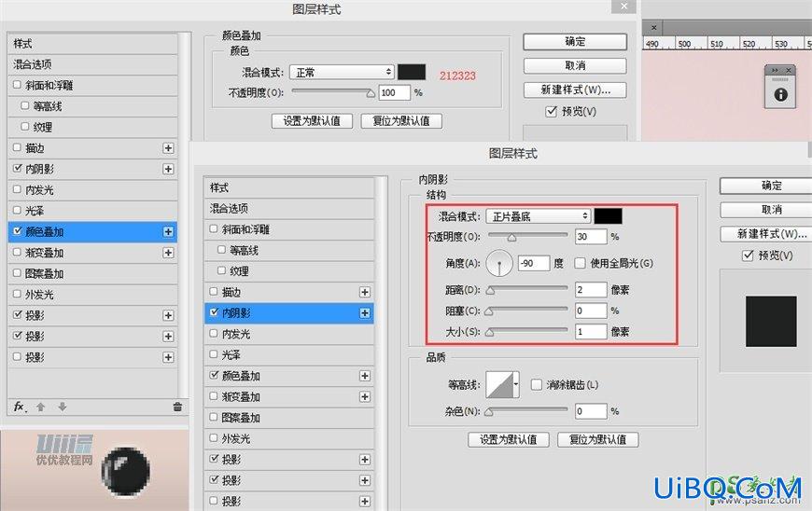Click the black inner shadow color swatch

coord(608,216)
